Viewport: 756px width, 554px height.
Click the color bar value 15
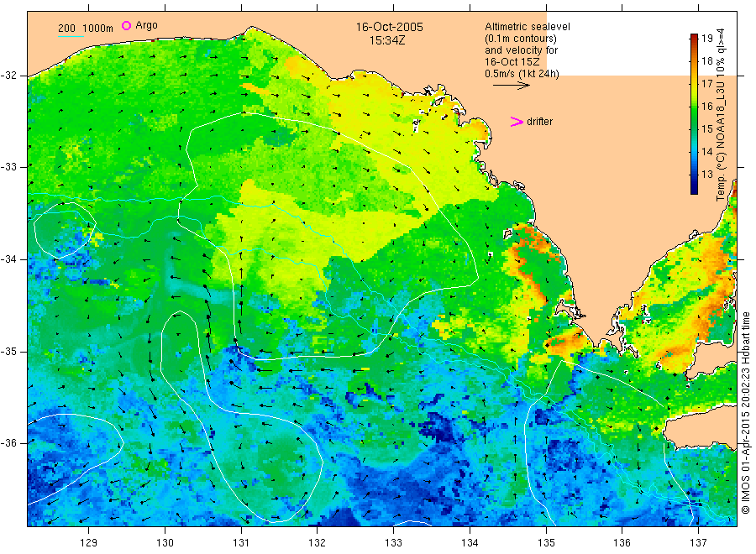tap(706, 128)
